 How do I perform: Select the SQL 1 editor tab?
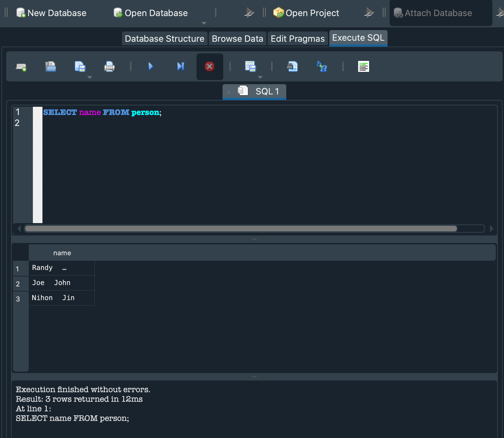(254, 92)
